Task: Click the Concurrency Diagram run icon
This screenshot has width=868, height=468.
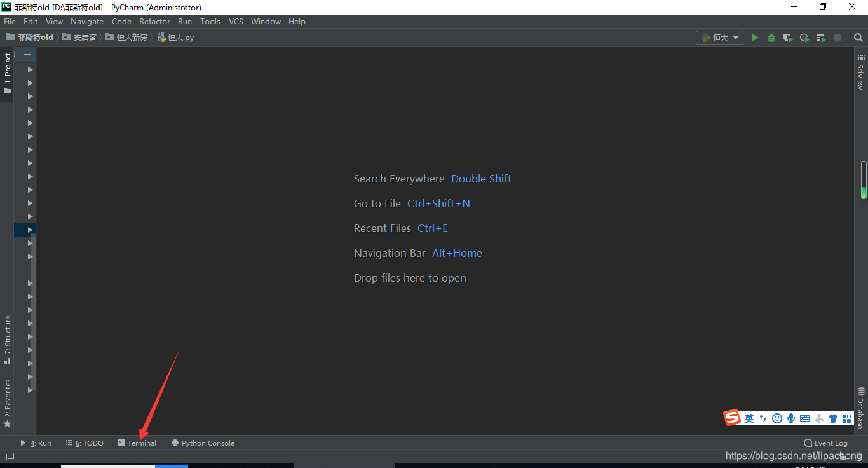Action: pos(821,38)
